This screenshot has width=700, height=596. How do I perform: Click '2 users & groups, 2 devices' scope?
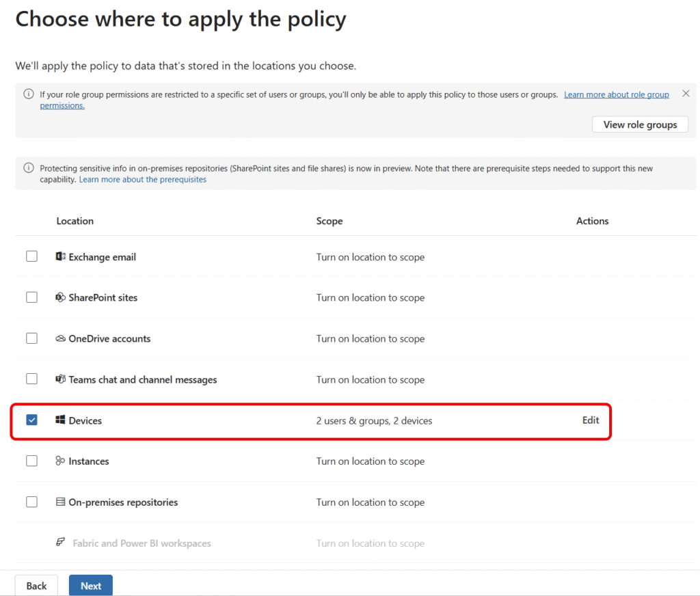click(374, 420)
